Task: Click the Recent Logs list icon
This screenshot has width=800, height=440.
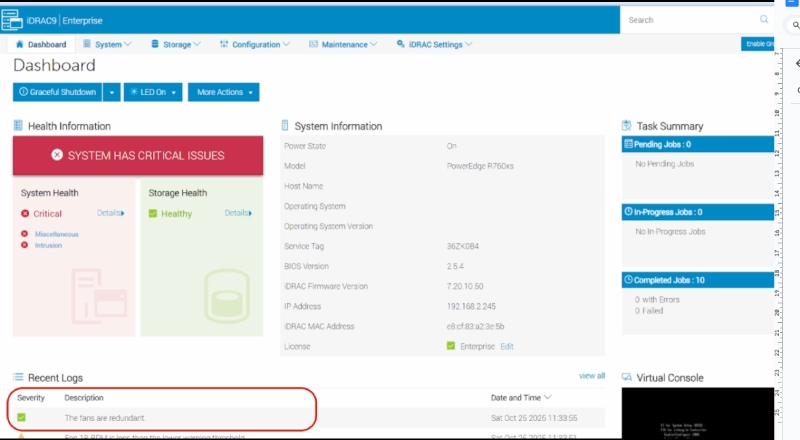Action: 18,377
